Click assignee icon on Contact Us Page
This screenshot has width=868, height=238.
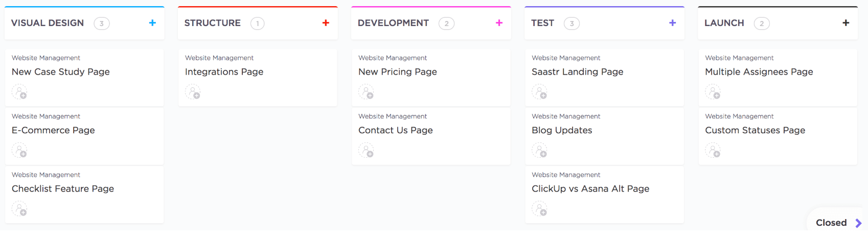[366, 151]
